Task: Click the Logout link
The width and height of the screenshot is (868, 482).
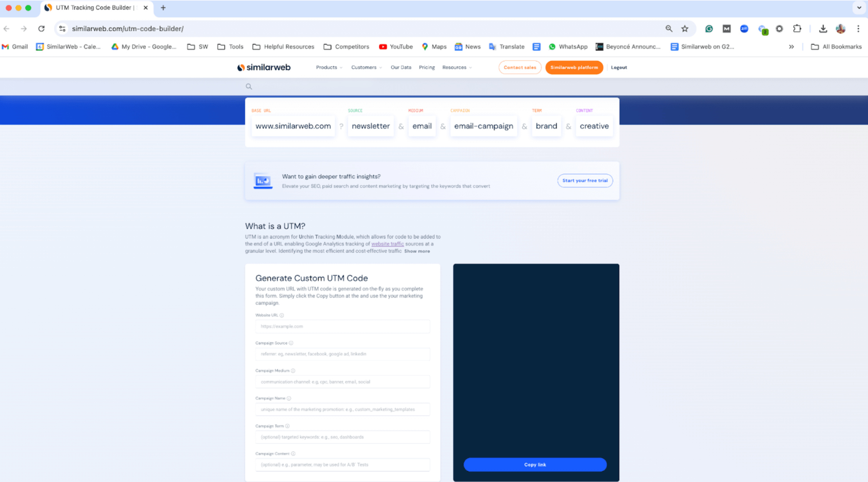Action: click(619, 67)
